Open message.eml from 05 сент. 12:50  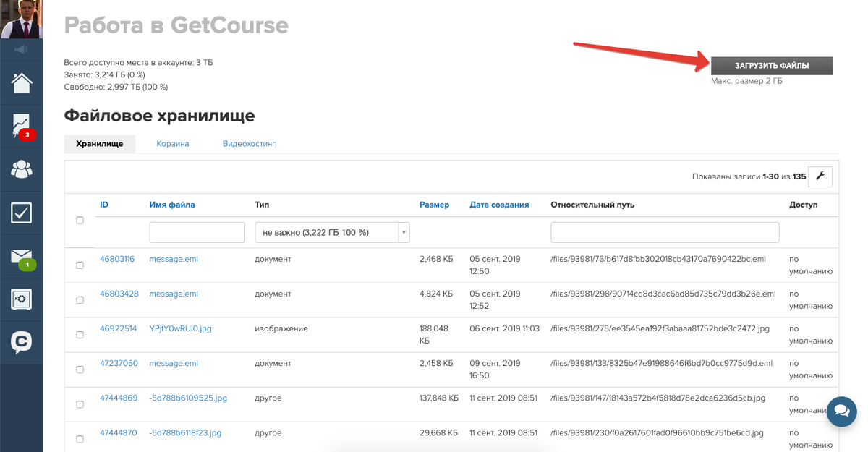(174, 259)
